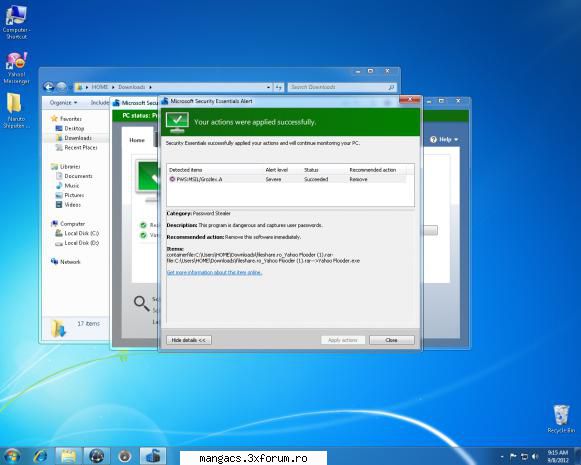Open Pictures library in navigation pane
581x465 pixels.
[70, 195]
